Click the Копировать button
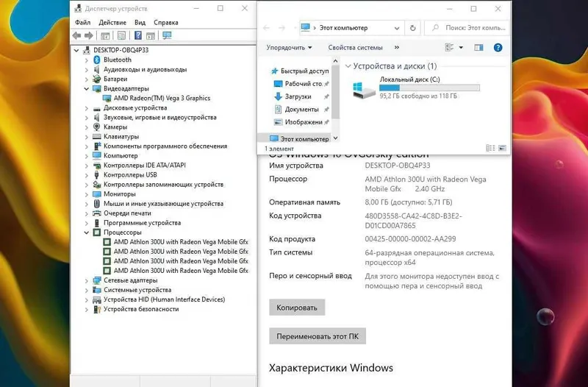 click(297, 308)
